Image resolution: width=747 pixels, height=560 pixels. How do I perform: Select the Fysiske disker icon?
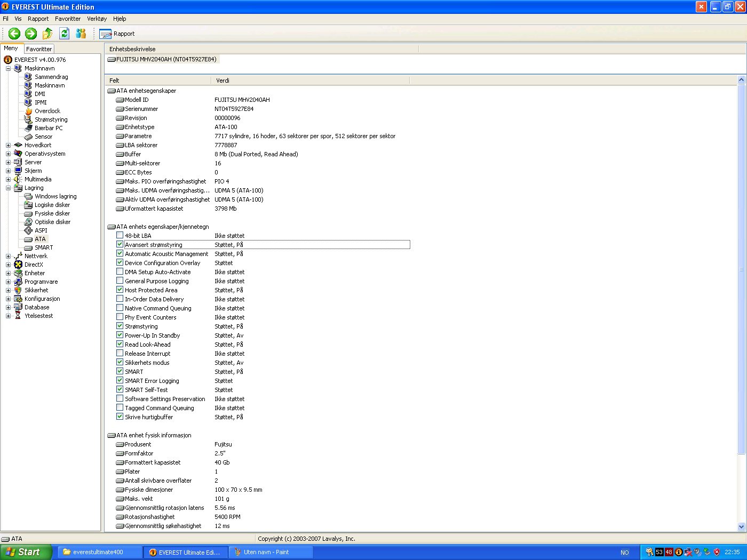[28, 213]
